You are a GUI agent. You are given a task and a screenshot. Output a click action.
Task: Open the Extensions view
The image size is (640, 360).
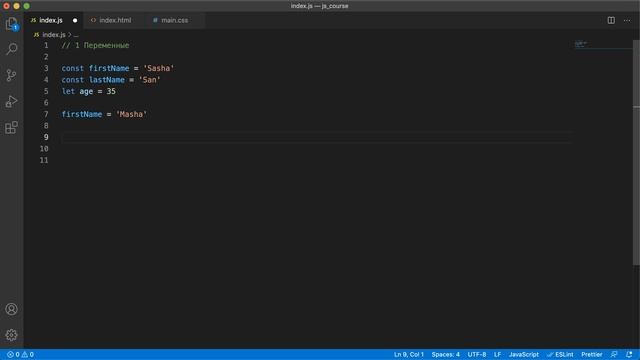tap(11, 127)
